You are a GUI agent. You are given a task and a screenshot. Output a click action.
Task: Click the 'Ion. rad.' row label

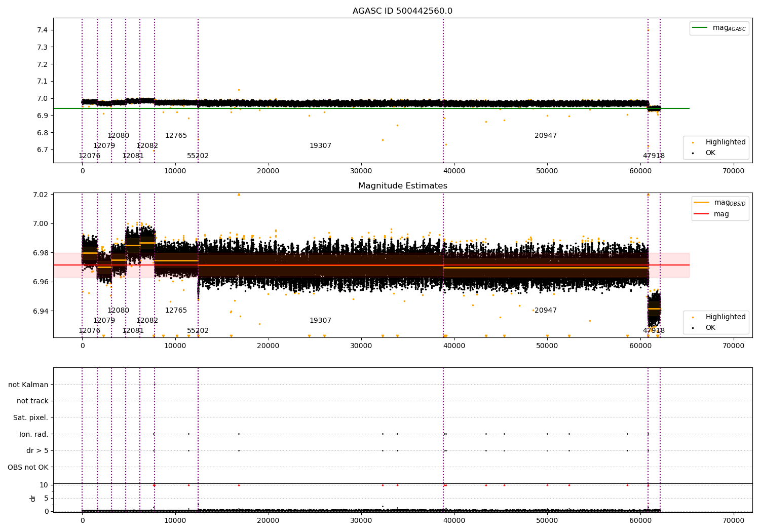point(34,434)
